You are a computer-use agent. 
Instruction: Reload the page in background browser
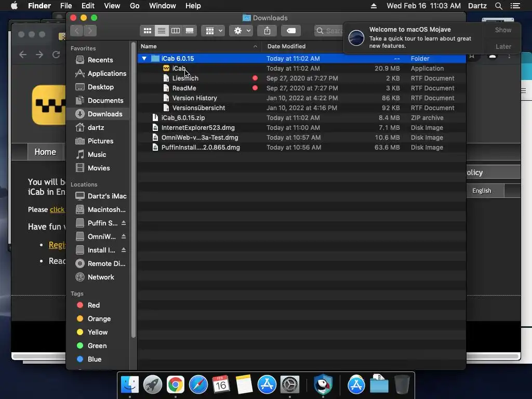tap(56, 54)
